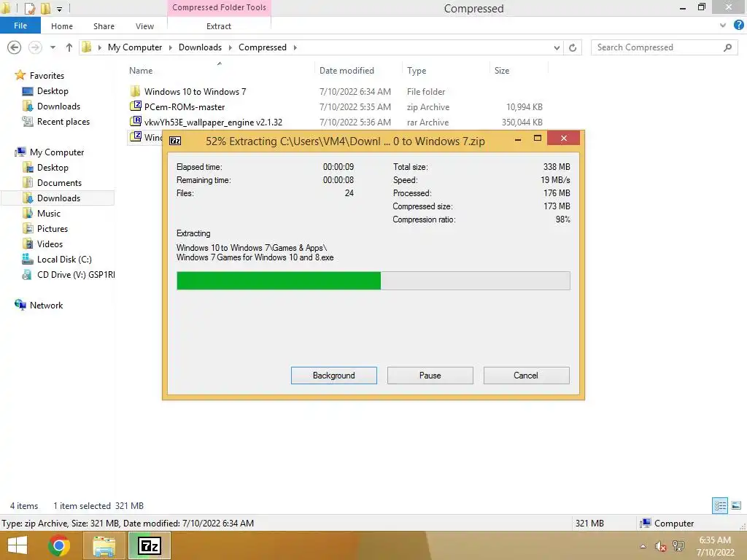This screenshot has height=560, width=747.
Task: Cancel the extraction
Action: (526, 376)
